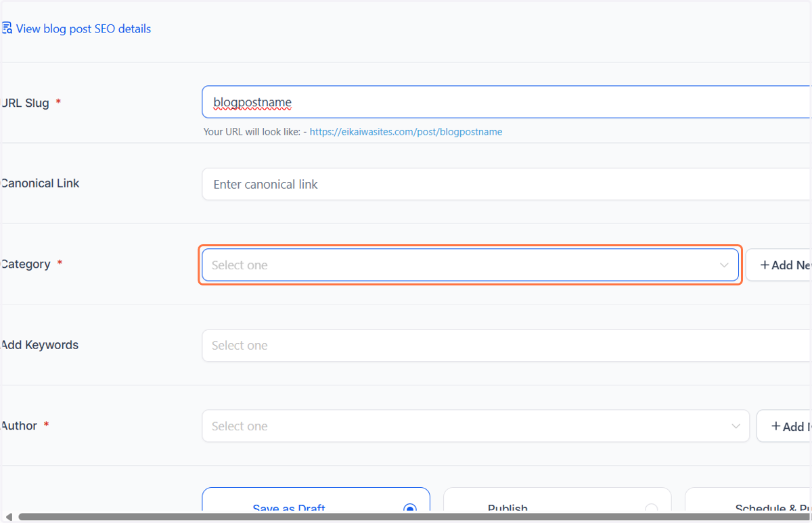
Task: Open the Add Keywords select box
Action: pos(506,345)
